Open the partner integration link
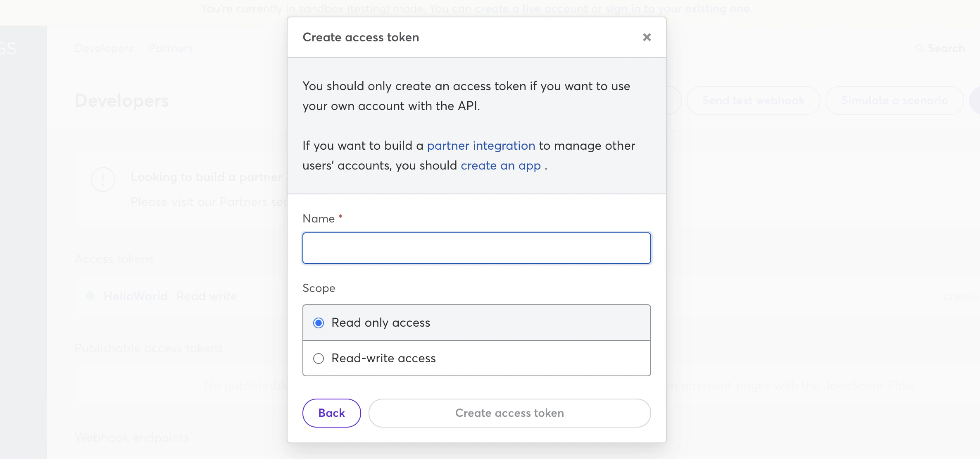The width and height of the screenshot is (980, 459). point(480,146)
